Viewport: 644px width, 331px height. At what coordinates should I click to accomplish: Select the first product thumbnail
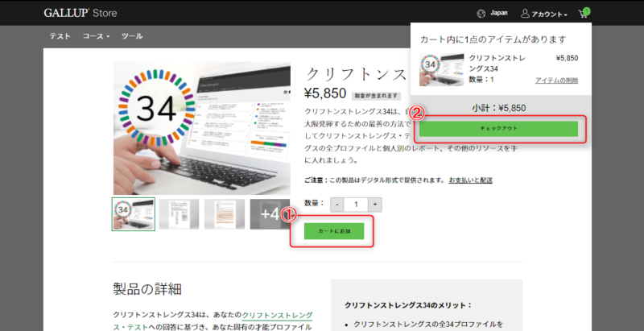(133, 214)
